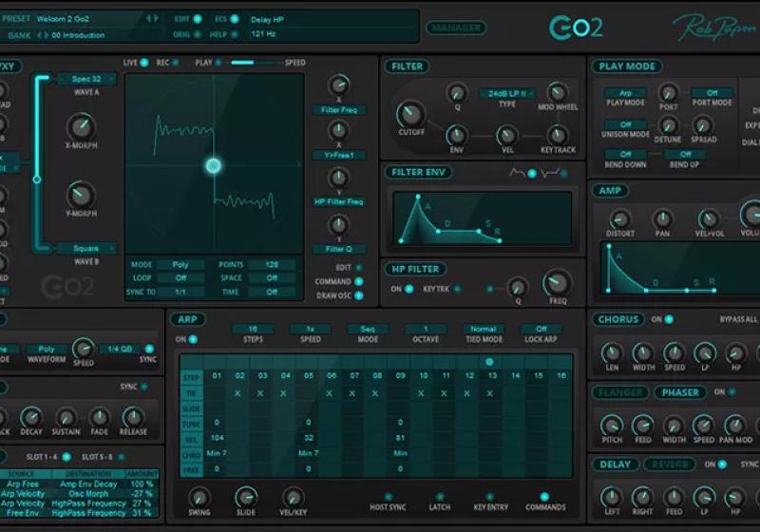Image resolution: width=760 pixels, height=532 pixels.
Task: Click the KEYTRACK knob
Action: tap(558, 135)
